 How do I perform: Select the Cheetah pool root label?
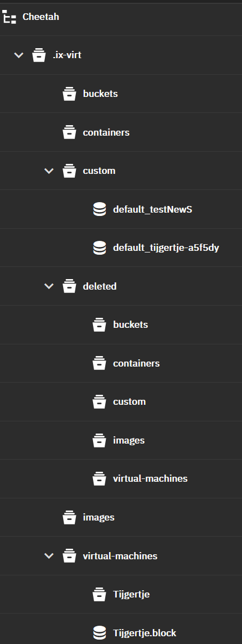tap(40, 17)
